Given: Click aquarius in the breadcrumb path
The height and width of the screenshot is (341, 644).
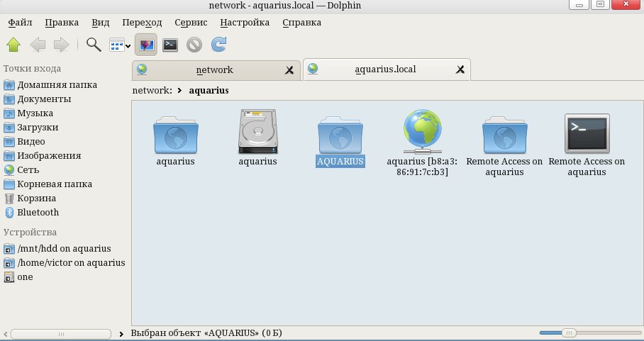Looking at the screenshot, I should coord(209,90).
